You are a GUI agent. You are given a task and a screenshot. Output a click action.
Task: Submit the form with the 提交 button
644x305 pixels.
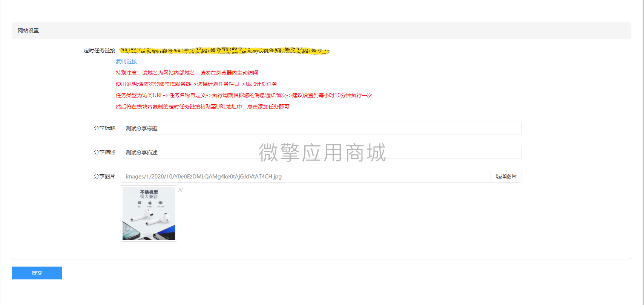(37, 273)
